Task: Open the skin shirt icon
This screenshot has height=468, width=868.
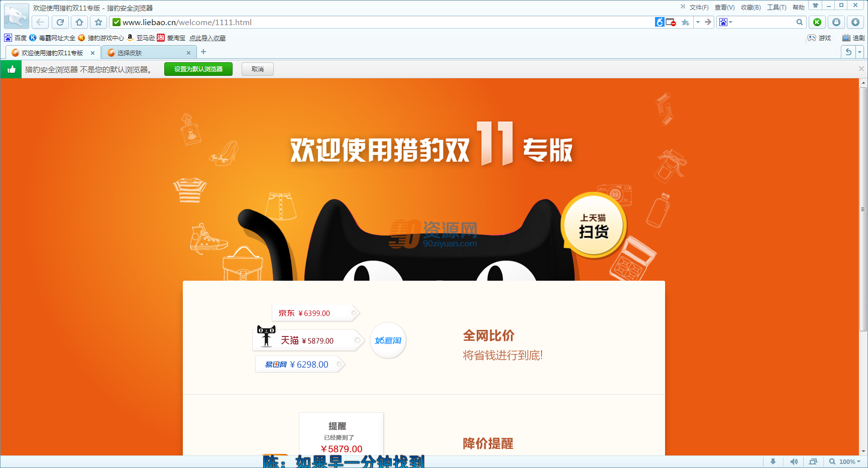Action: (x=816, y=6)
